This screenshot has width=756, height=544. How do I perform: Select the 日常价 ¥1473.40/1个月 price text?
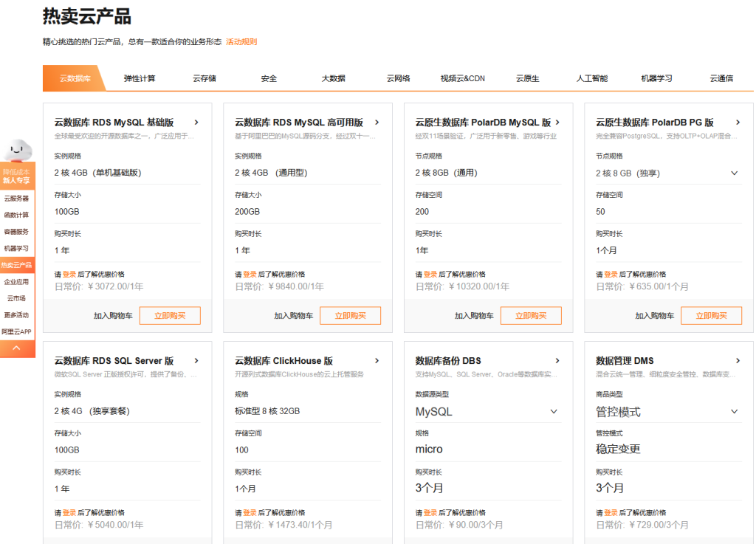tap(283, 525)
